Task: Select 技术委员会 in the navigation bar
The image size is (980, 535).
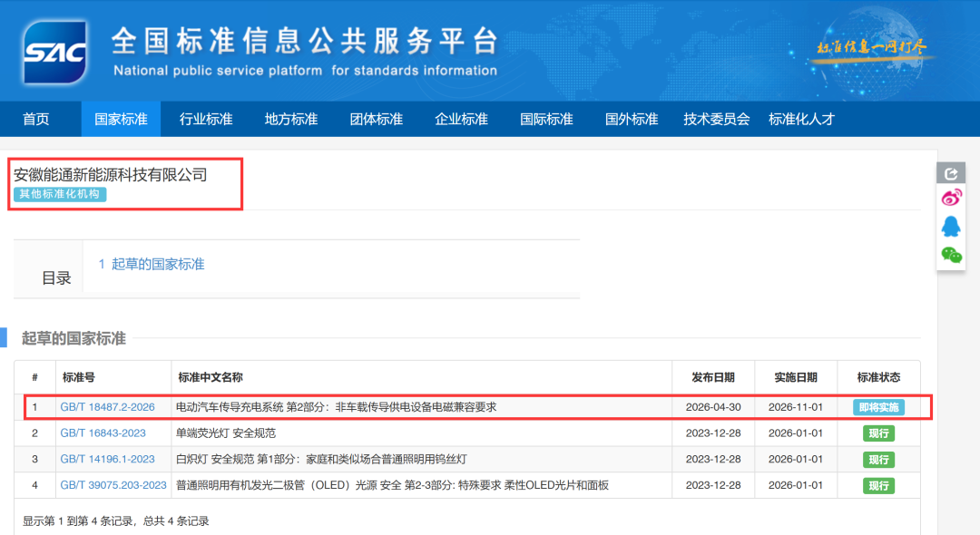Action: (x=716, y=119)
